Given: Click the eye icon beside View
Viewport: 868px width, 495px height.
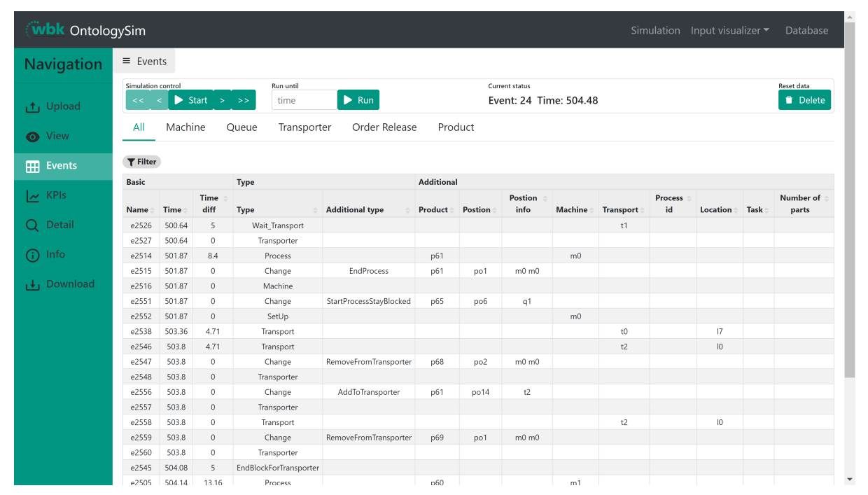Looking at the screenshot, I should pyautogui.click(x=33, y=137).
